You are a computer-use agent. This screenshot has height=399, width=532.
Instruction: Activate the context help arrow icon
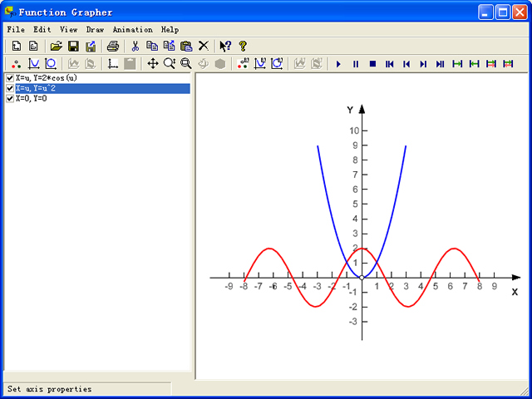(225, 46)
